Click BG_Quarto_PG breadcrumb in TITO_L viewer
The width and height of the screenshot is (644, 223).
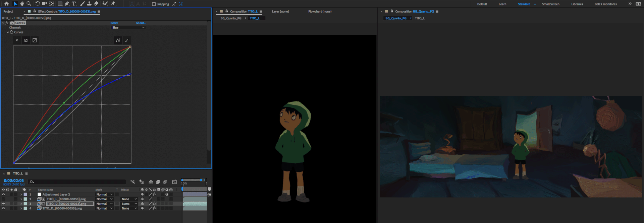tap(231, 18)
